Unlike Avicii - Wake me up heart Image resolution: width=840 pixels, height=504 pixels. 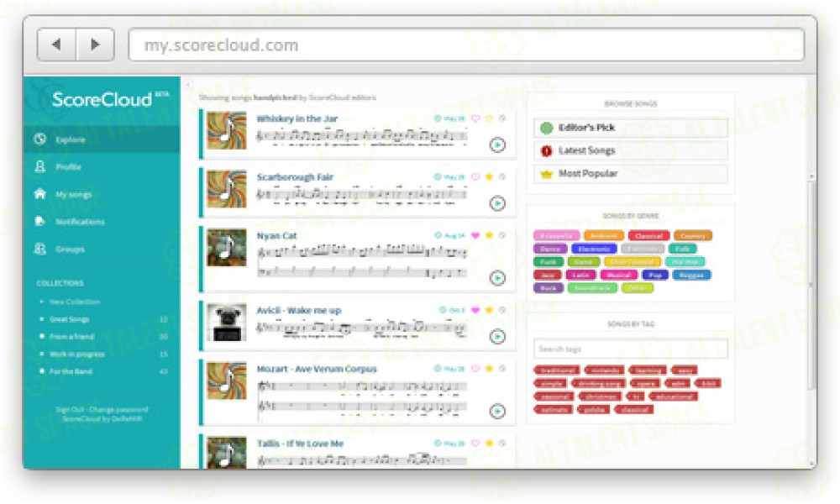(475, 310)
